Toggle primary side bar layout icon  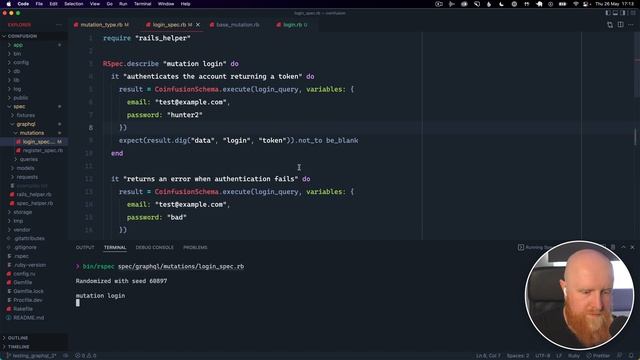point(608,13)
